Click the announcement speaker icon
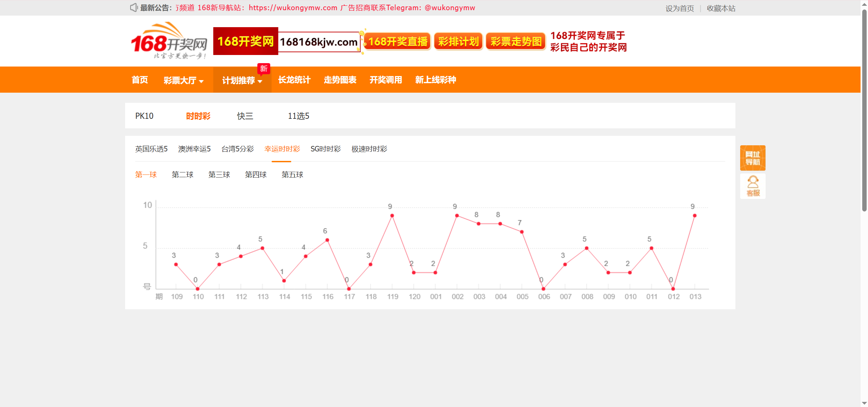This screenshot has height=407, width=868. coord(134,7)
